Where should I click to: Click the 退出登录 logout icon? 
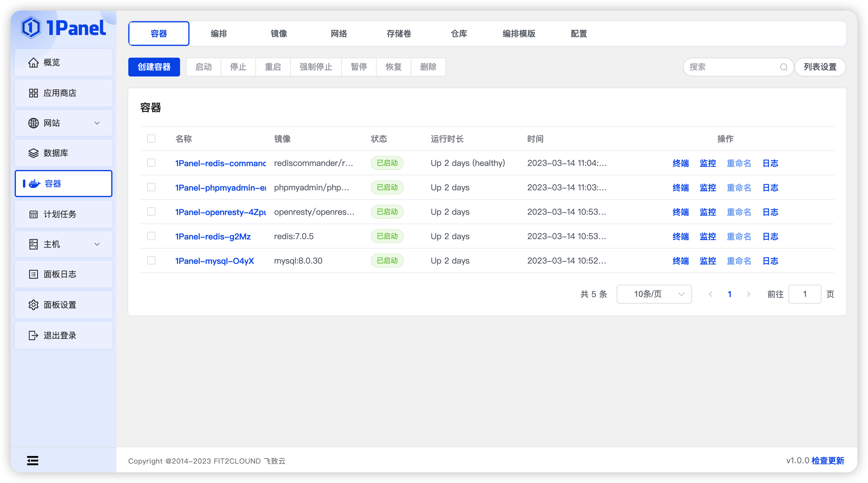click(33, 335)
